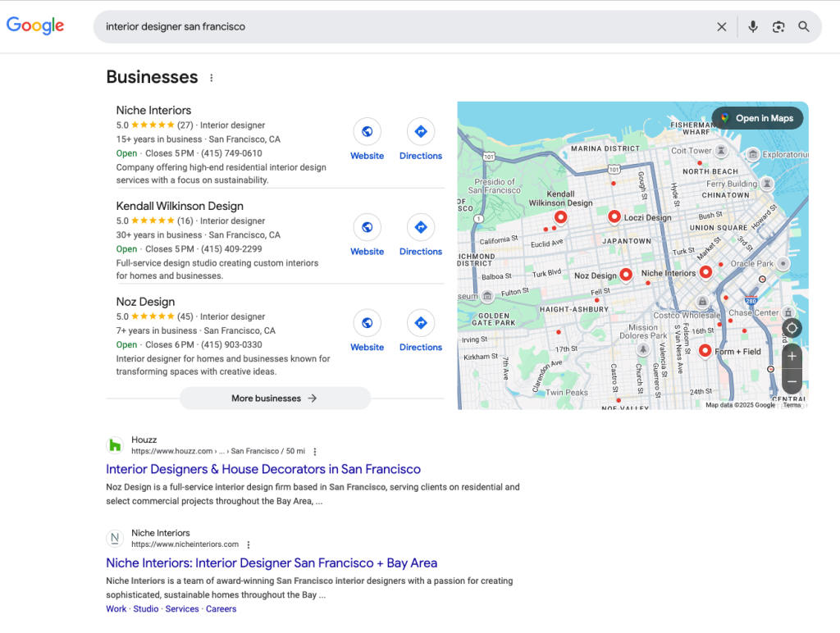The width and height of the screenshot is (840, 633).
Task: Clear the search query with X
Action: 722,27
